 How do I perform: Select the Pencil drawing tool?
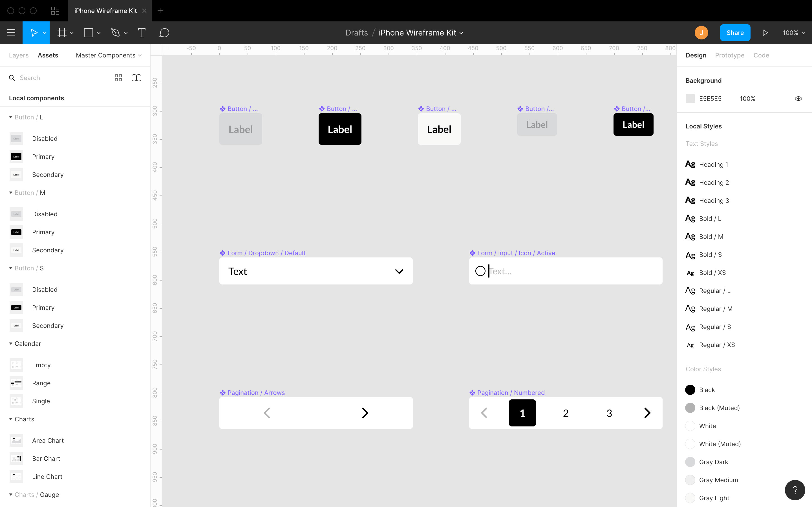[115, 32]
